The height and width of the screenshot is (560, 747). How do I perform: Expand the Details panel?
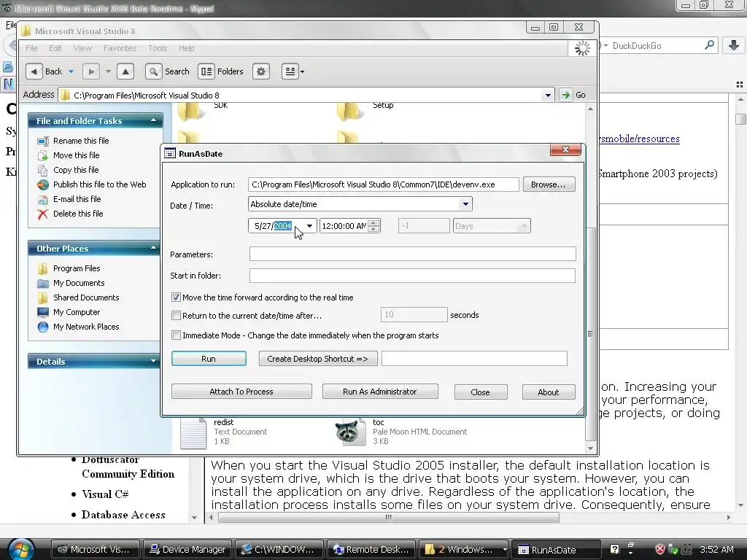[x=153, y=361]
